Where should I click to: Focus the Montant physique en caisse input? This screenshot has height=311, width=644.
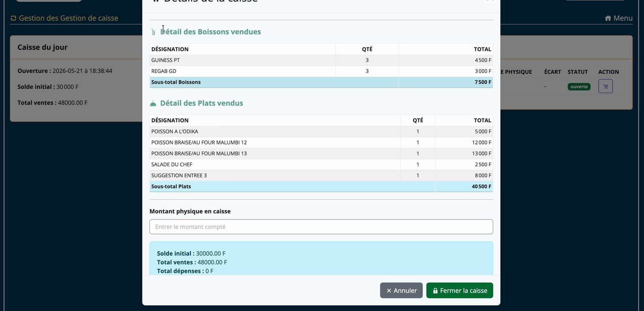click(x=321, y=227)
